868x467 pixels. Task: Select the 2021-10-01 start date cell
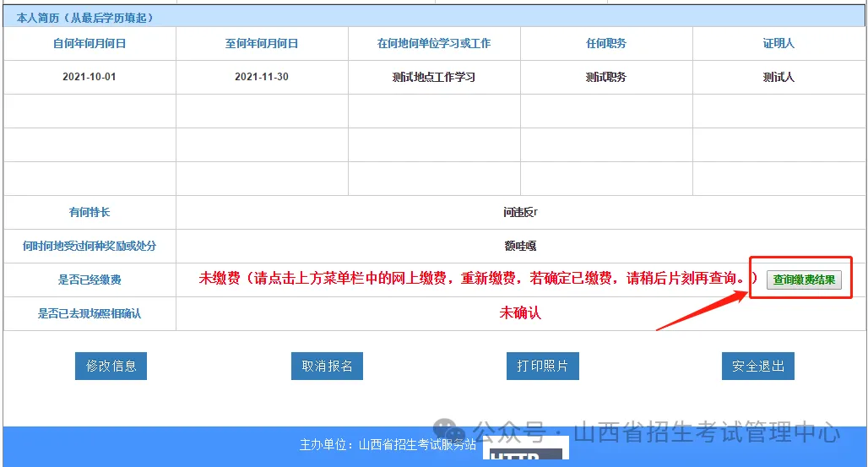[90, 77]
